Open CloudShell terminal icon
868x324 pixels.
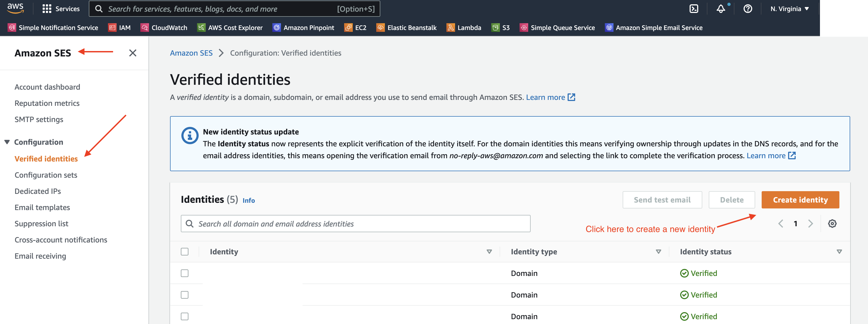(694, 9)
